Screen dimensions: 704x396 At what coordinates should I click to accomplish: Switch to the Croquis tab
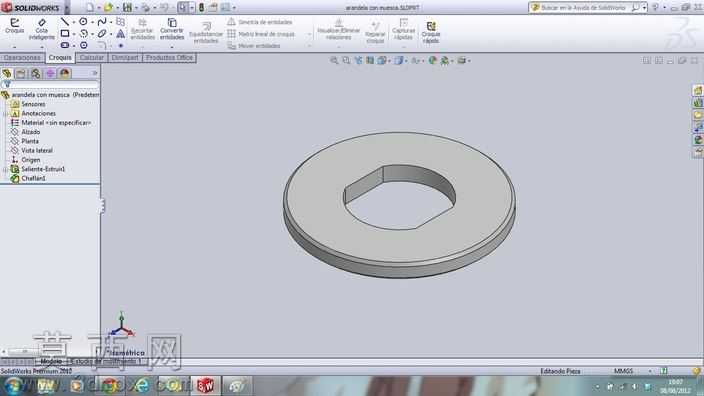click(60, 57)
